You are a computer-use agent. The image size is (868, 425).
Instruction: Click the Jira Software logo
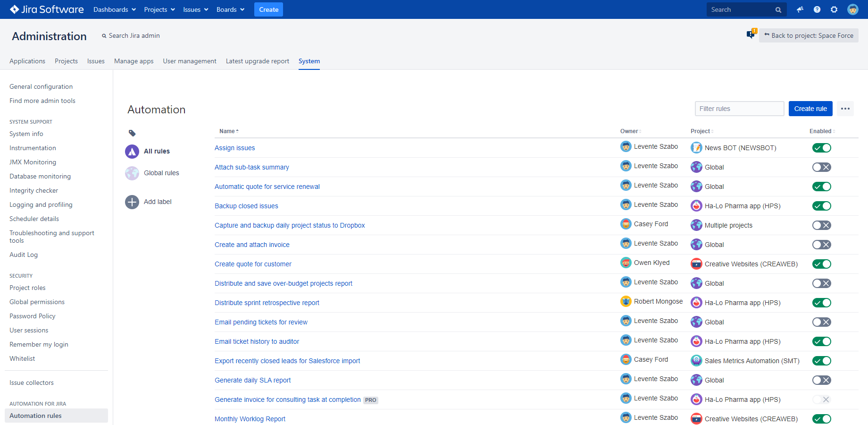pos(47,9)
